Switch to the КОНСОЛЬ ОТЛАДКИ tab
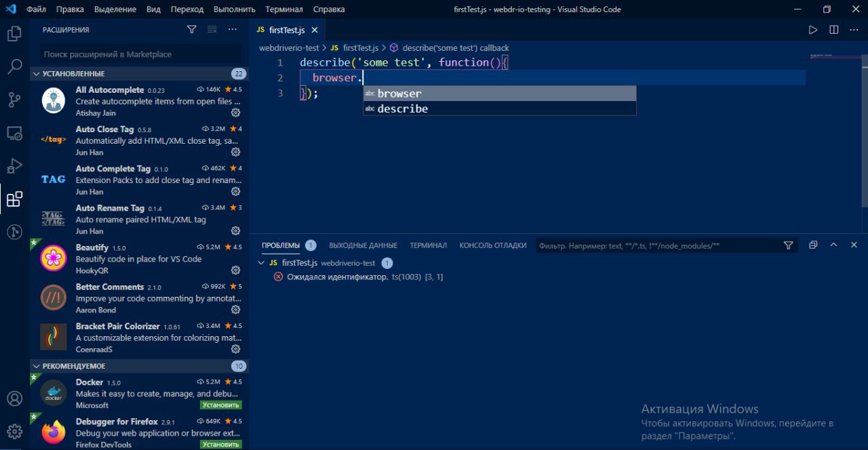Viewport: 868px width, 450px height. (493, 245)
